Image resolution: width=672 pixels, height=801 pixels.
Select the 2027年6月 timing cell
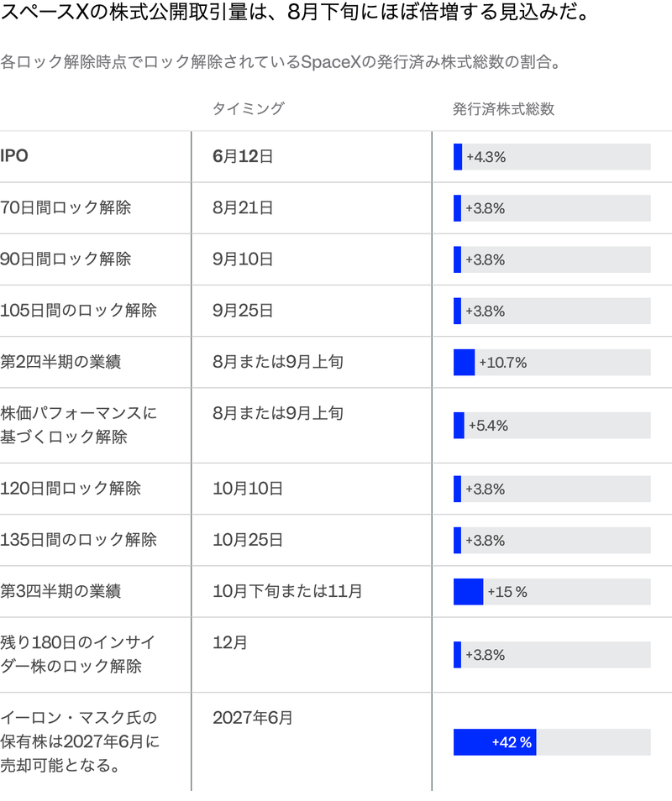coord(253,718)
